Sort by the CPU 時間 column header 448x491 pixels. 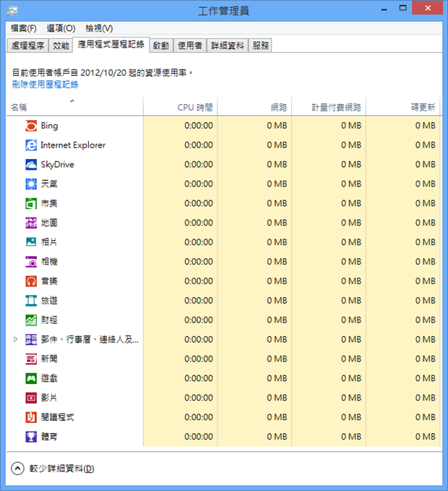[180, 107]
